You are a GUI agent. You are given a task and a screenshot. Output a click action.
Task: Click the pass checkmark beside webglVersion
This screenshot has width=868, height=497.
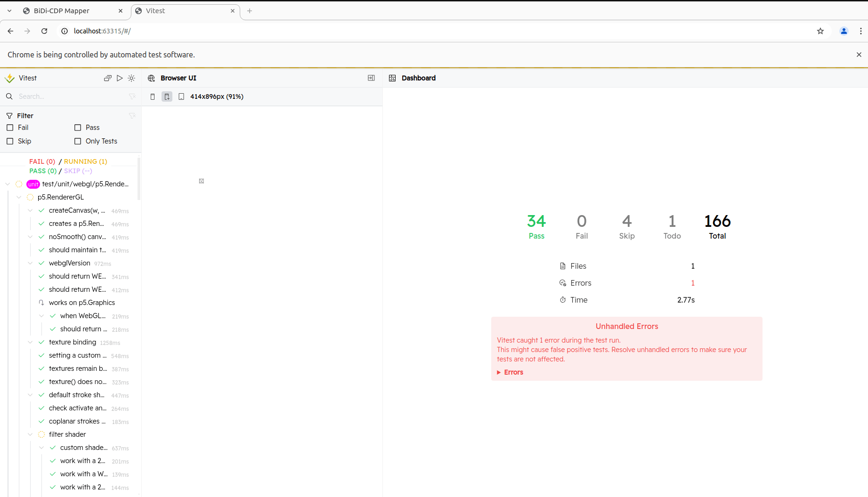click(x=41, y=263)
